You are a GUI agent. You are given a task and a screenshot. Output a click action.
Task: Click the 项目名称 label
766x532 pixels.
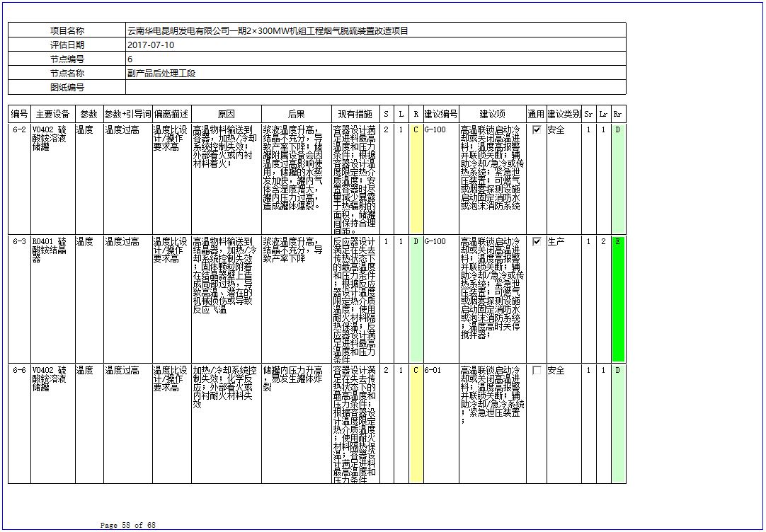pos(67,30)
